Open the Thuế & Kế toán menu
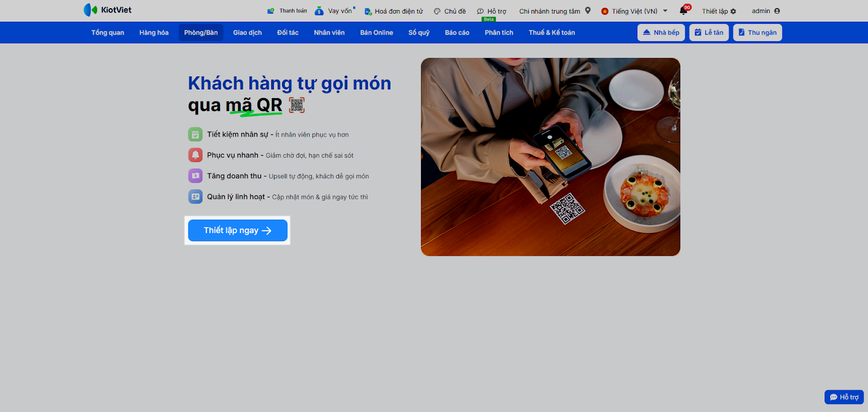The height and width of the screenshot is (412, 868). pyautogui.click(x=552, y=33)
